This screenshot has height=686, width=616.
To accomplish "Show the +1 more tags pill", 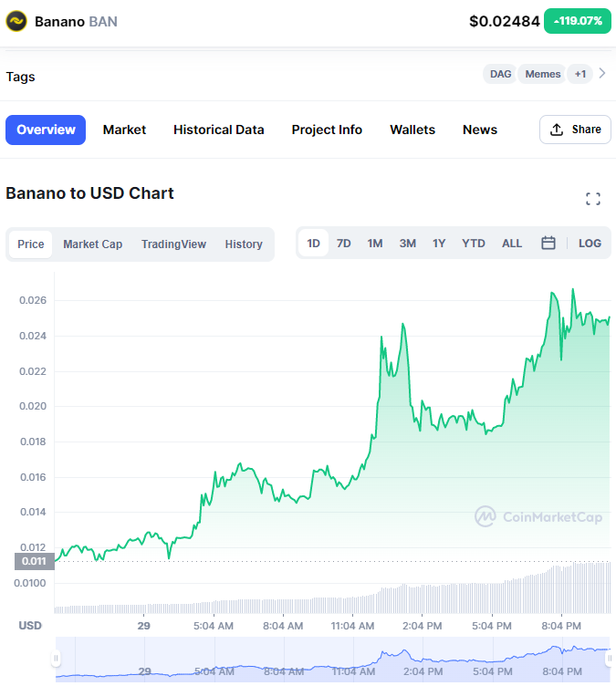I will pyautogui.click(x=580, y=74).
